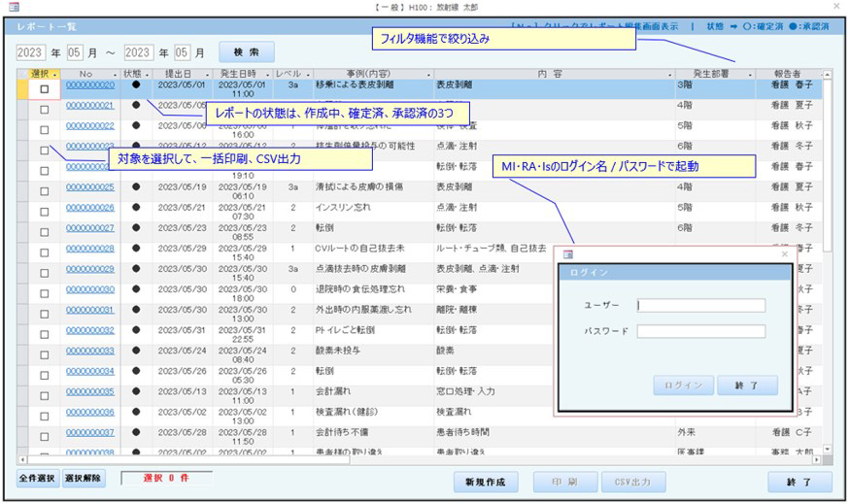Open the 発生部署 column filter dropdown
The width and height of the screenshot is (850, 504).
coord(750,74)
